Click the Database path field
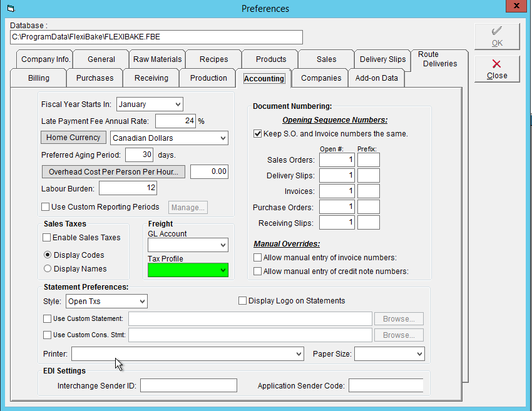Viewport: 532px width, 411px height. point(156,37)
